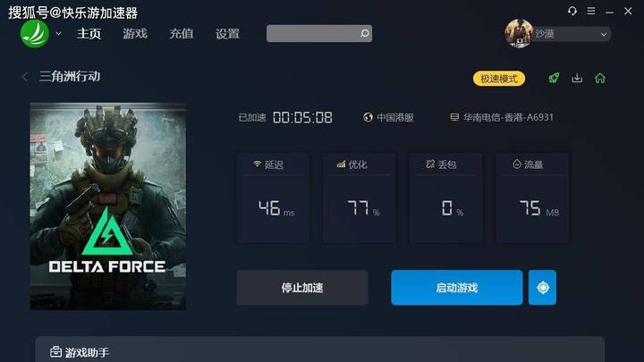The height and width of the screenshot is (362, 644).
Task: Click the Delta Force cover thumbnail
Action: coord(107,206)
